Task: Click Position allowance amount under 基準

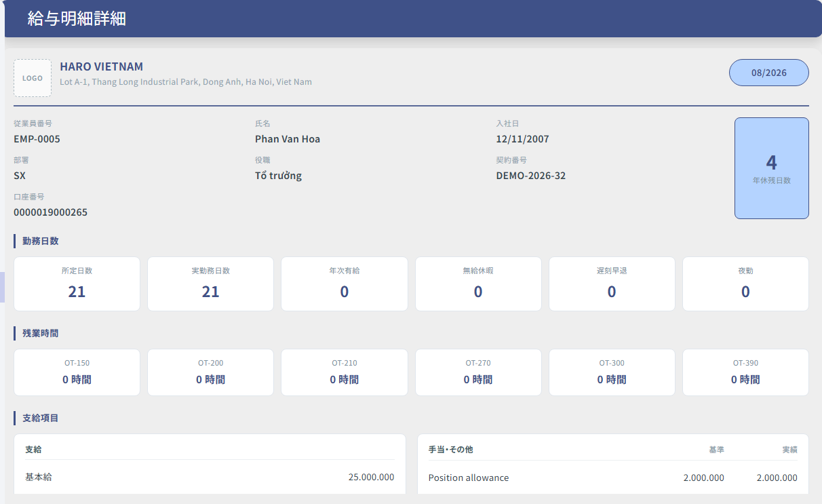Action: coord(704,478)
